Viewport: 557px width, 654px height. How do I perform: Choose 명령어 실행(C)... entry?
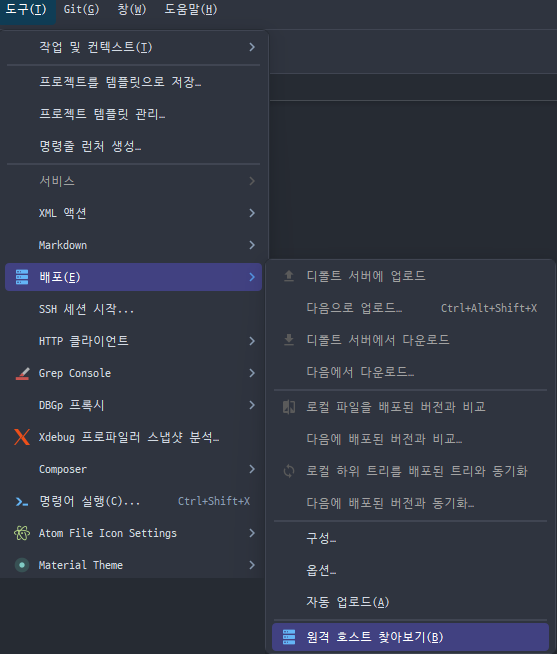(x=134, y=501)
